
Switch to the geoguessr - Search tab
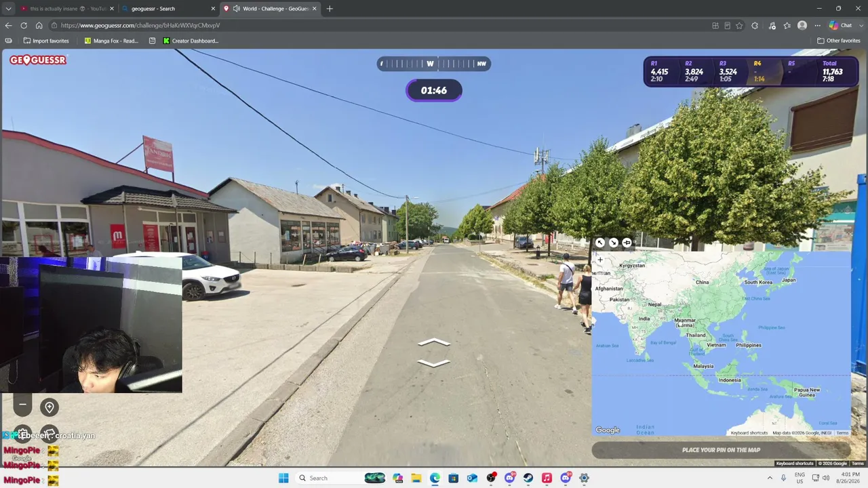coord(167,9)
